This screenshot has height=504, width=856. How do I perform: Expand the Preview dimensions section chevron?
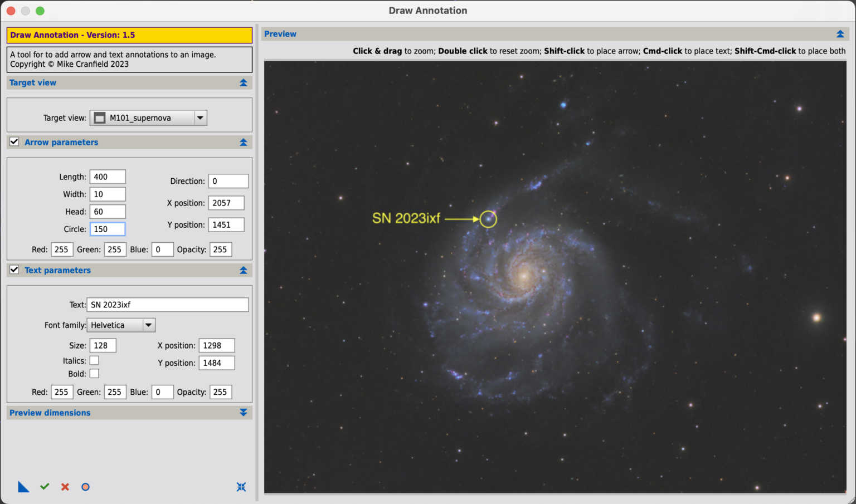point(243,413)
